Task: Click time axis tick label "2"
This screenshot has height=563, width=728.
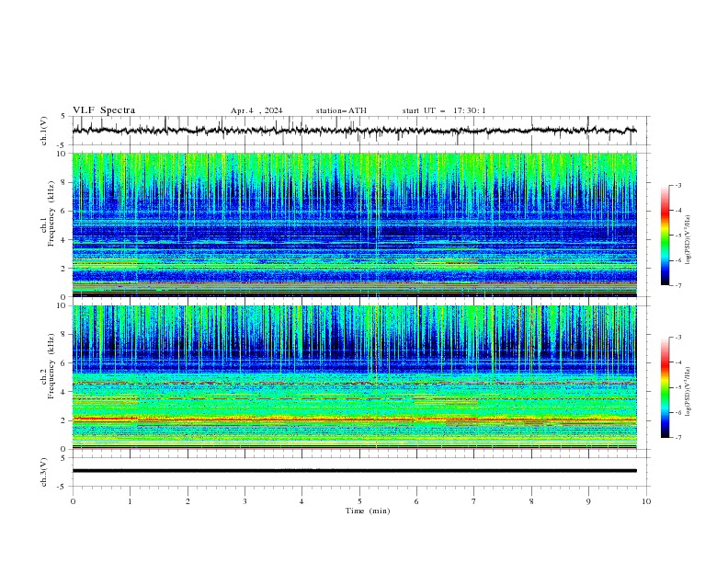Action: pos(188,501)
